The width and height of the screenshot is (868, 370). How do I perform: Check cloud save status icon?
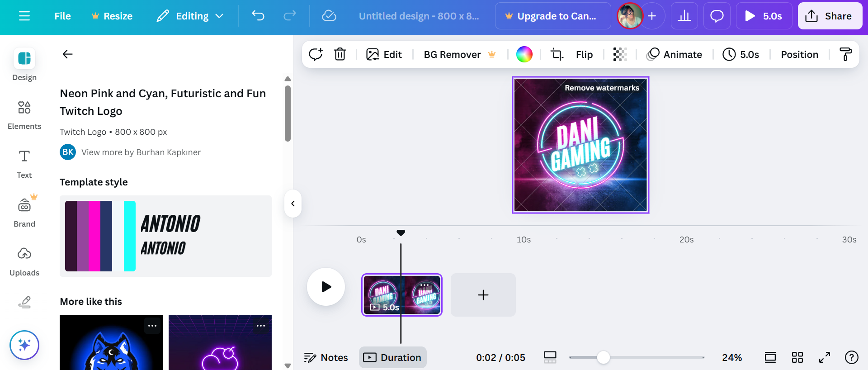(329, 16)
